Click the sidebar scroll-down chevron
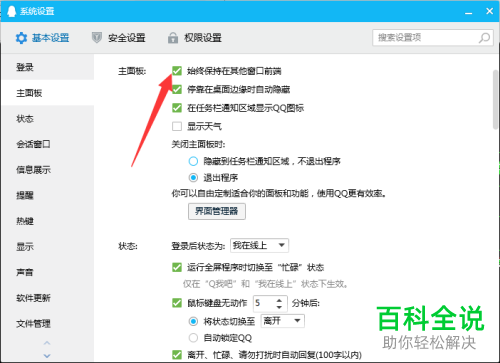Viewport: 500px width, 363px height. click(x=47, y=356)
